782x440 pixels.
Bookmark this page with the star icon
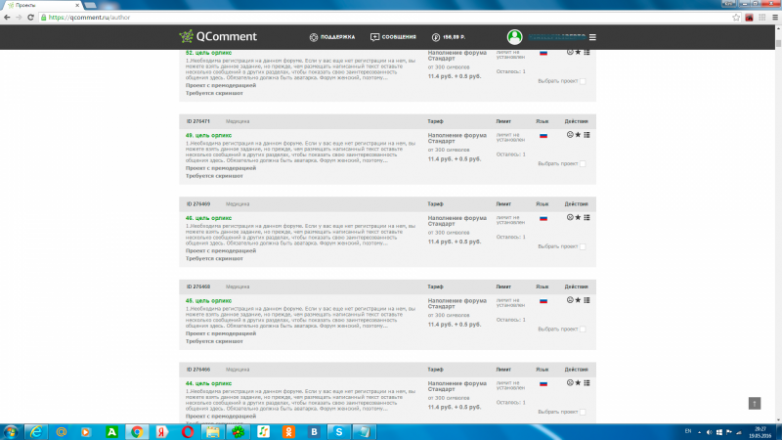pos(736,17)
